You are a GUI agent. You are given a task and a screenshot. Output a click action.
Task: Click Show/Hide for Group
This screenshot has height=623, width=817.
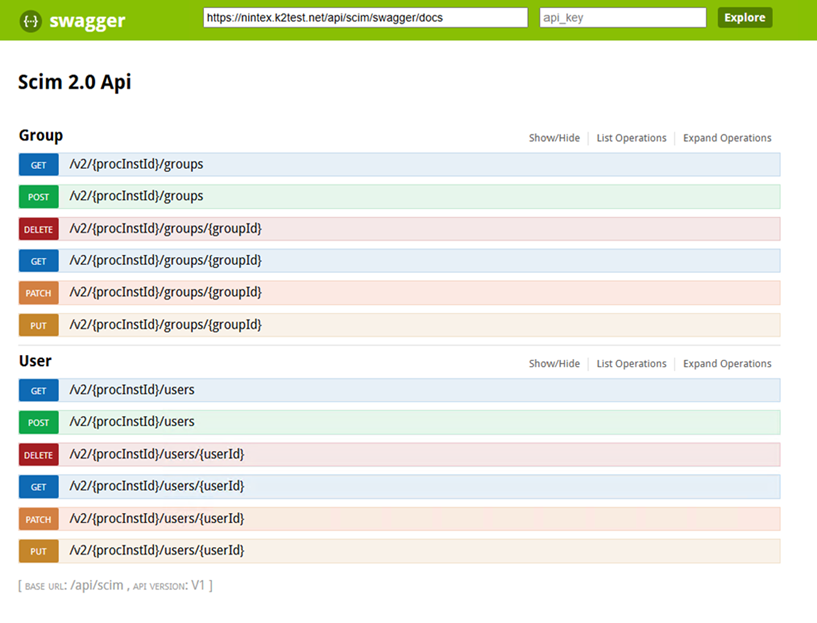pyautogui.click(x=554, y=138)
